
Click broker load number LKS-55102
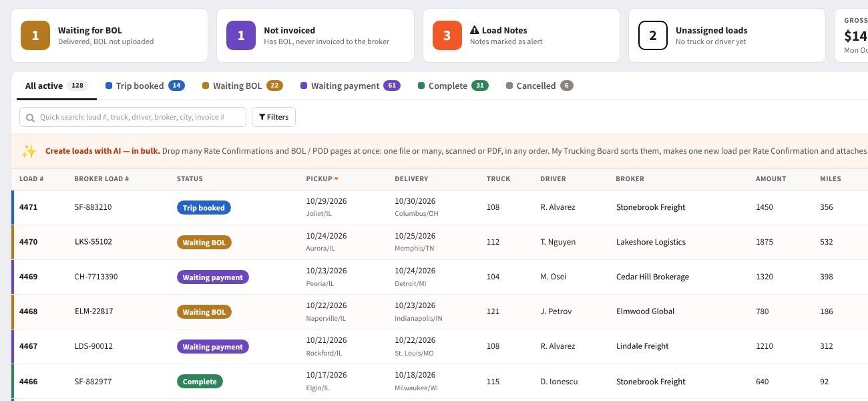click(93, 242)
